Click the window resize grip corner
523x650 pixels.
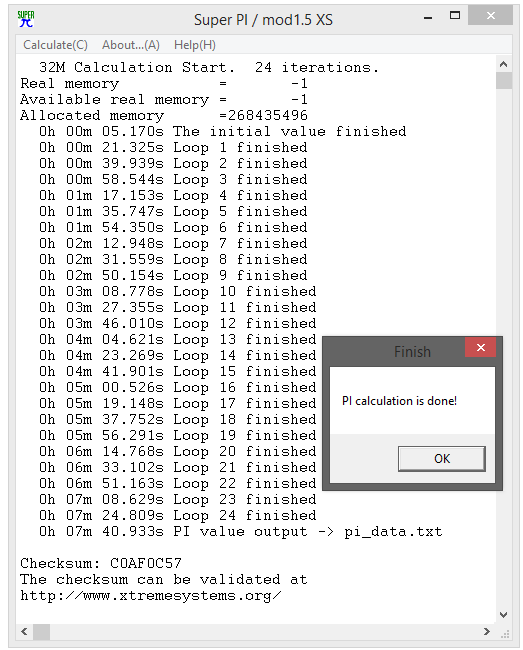[x=505, y=634]
